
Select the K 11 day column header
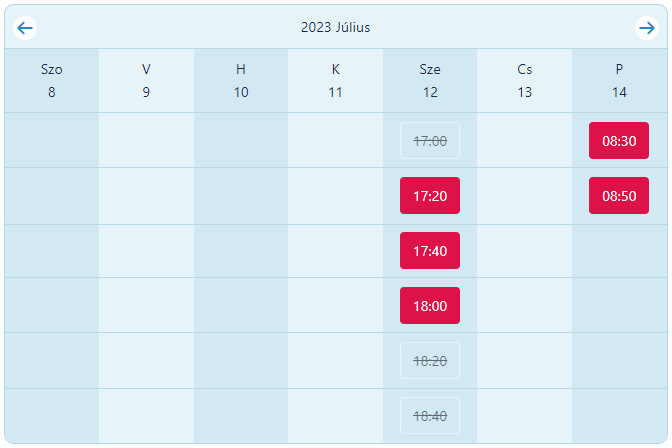[x=335, y=80]
